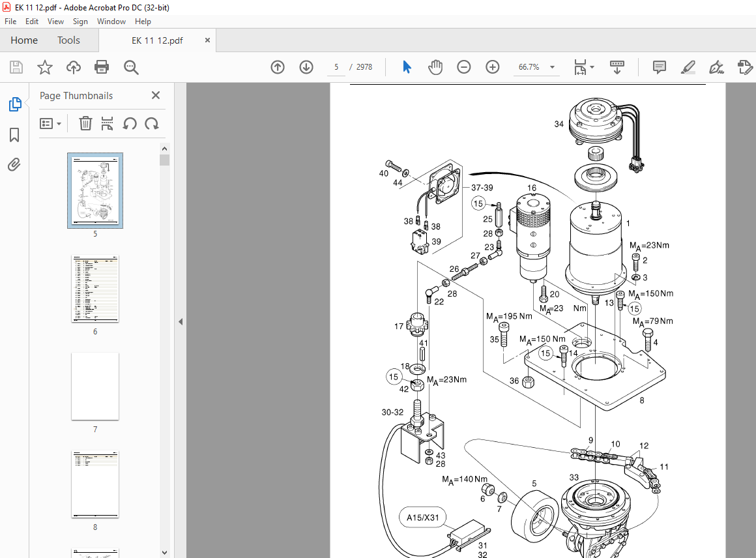The image size is (756, 558).
Task: Delete selected page with trash icon
Action: tap(85, 123)
